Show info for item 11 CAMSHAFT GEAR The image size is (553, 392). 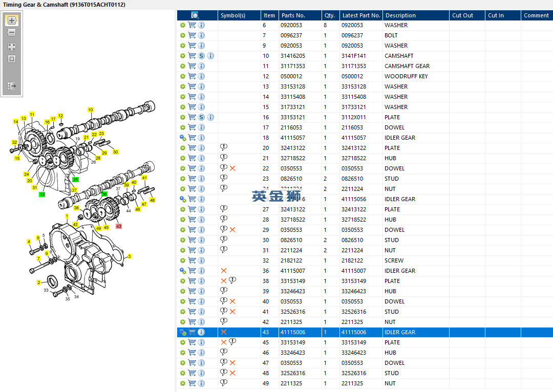pyautogui.click(x=201, y=66)
